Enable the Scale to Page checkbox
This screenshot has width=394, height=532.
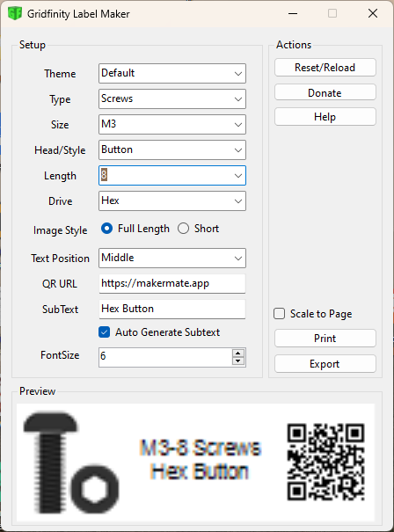[x=312, y=314]
